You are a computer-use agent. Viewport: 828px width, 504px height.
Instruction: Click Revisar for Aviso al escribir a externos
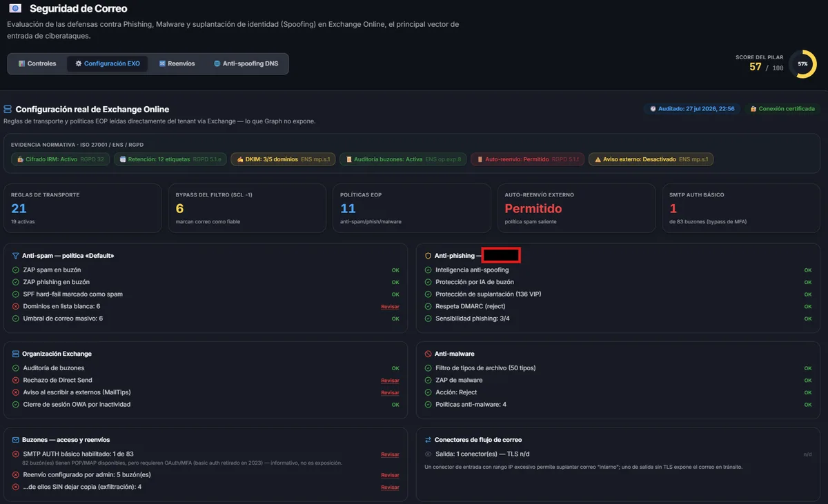click(390, 392)
